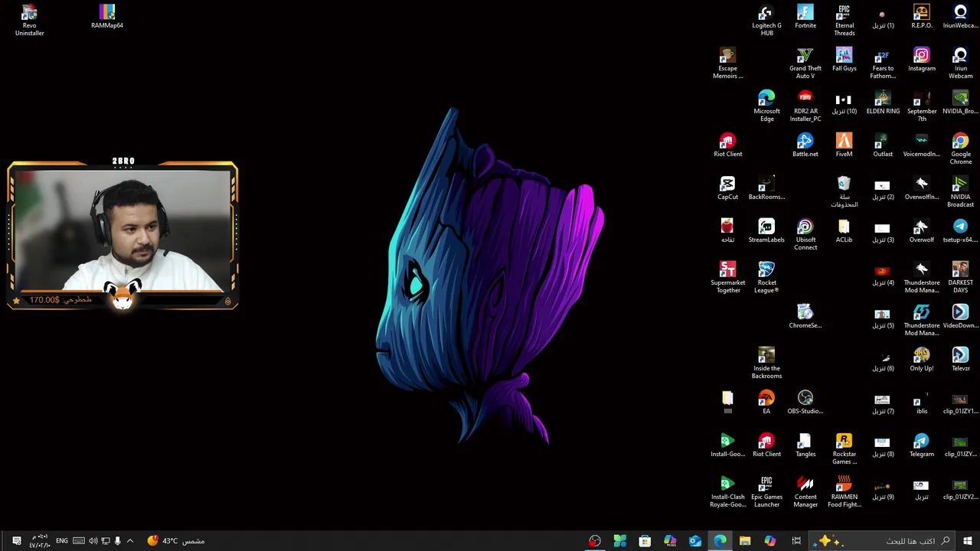The height and width of the screenshot is (551, 980).
Task: Launch FiveM from the desktop
Action: (x=844, y=145)
